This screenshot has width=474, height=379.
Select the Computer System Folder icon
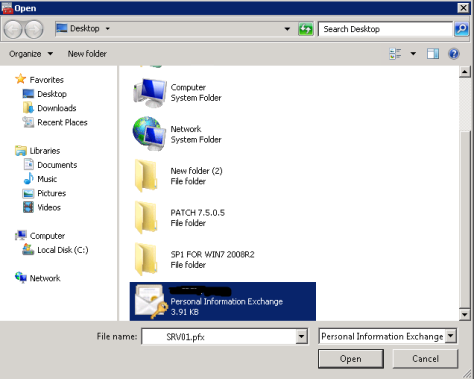coord(150,93)
